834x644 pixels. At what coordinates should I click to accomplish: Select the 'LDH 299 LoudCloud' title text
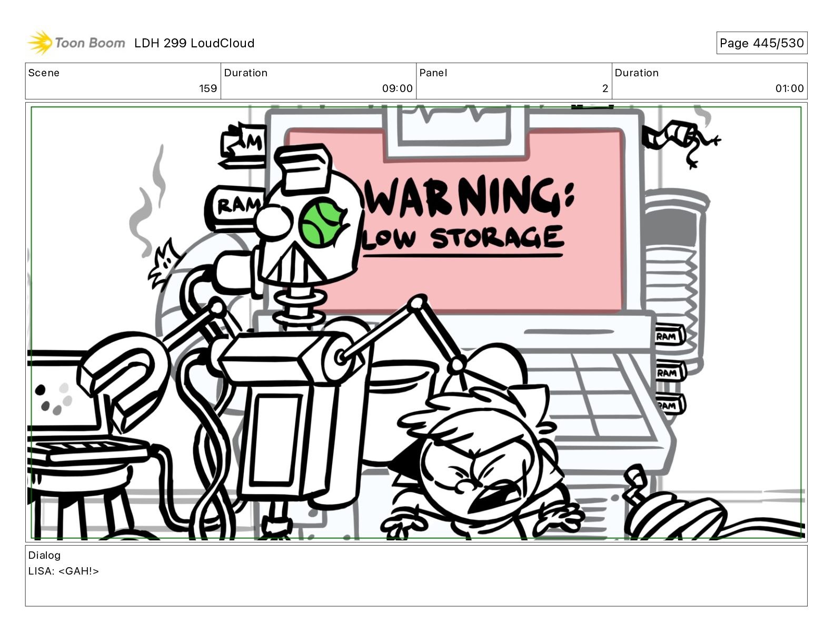coord(194,43)
